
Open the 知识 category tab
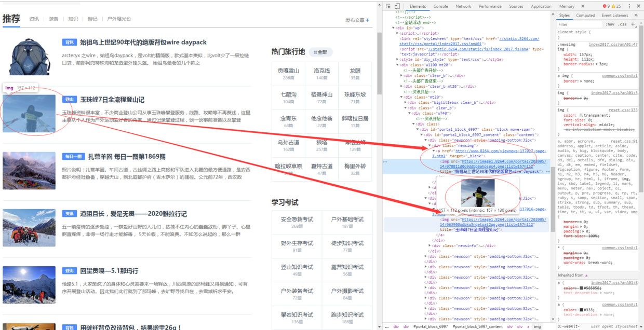(73, 19)
